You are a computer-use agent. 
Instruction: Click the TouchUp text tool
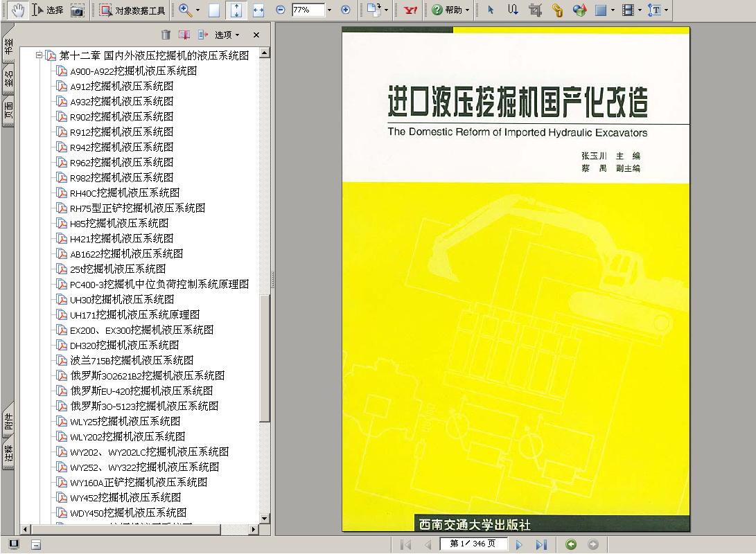[x=654, y=10]
